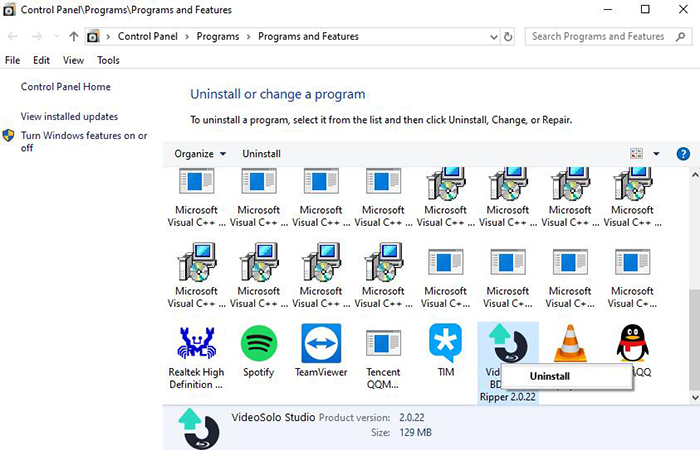Screen dimensions: 700x450
Task: Click the VideoSolo icon in details pane
Action: click(x=199, y=428)
